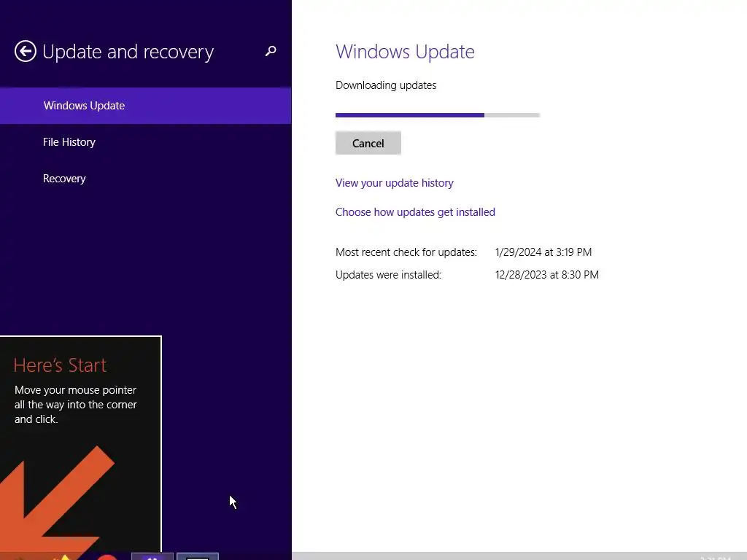Open the Recovery section
The width and height of the screenshot is (747, 560).
tap(64, 179)
